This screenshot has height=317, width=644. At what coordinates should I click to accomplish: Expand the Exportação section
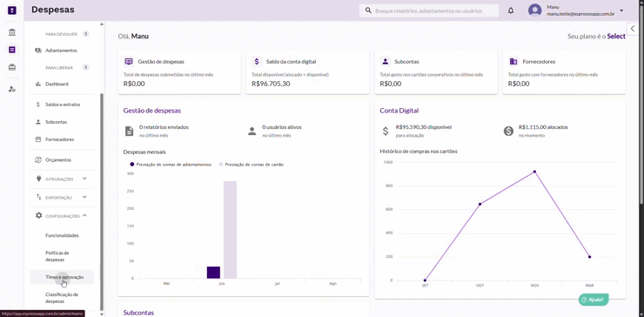pyautogui.click(x=62, y=198)
